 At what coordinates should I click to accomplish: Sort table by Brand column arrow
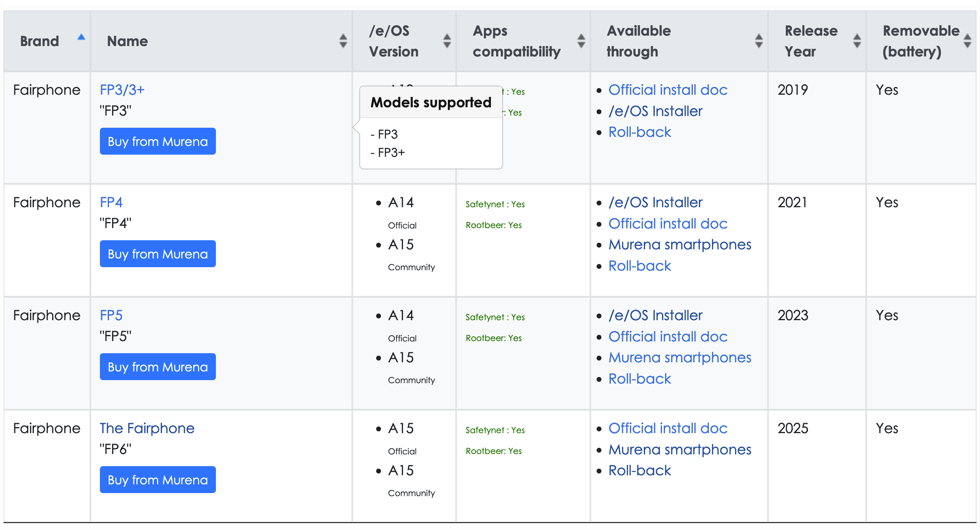[81, 37]
